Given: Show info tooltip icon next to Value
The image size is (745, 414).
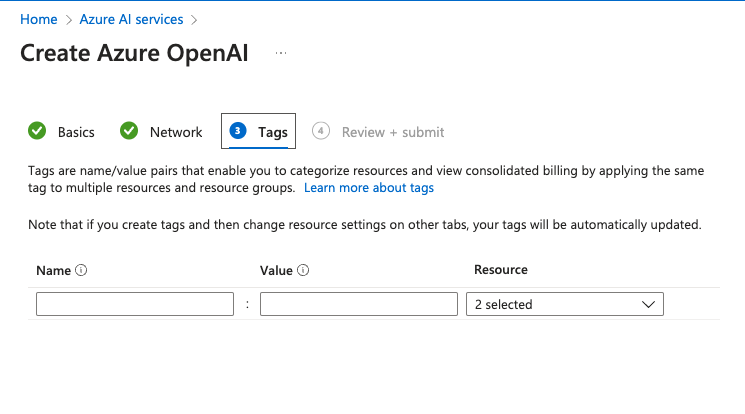Looking at the screenshot, I should (x=303, y=270).
